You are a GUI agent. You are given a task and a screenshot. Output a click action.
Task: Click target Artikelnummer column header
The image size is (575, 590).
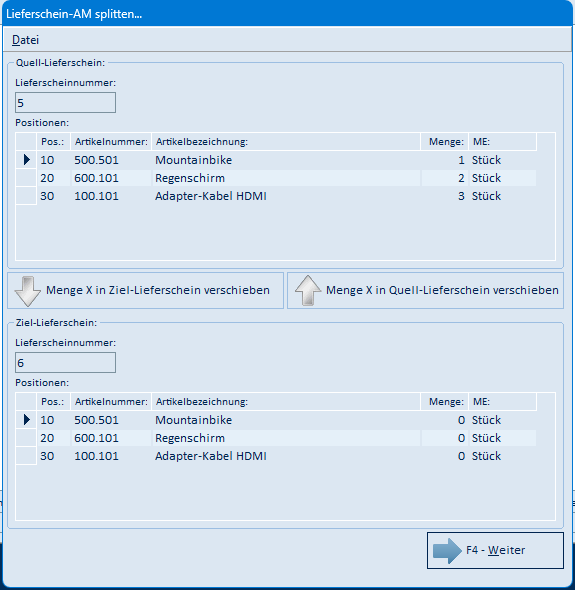coord(111,402)
